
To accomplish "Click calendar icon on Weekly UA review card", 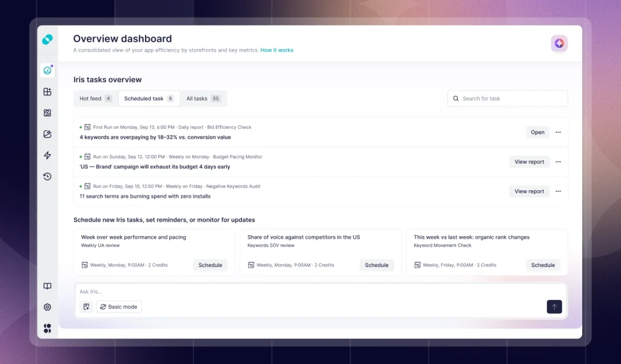I will tap(85, 265).
